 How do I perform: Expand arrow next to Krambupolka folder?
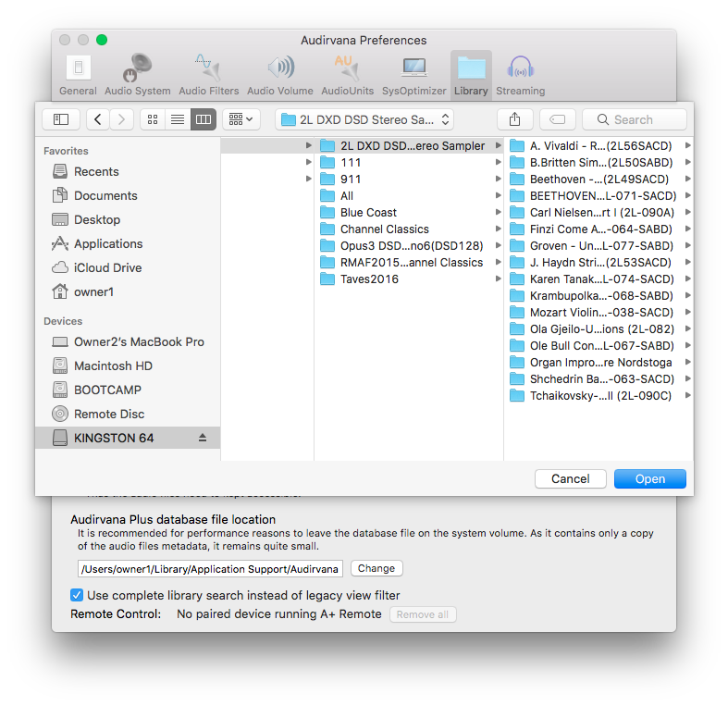[687, 295]
